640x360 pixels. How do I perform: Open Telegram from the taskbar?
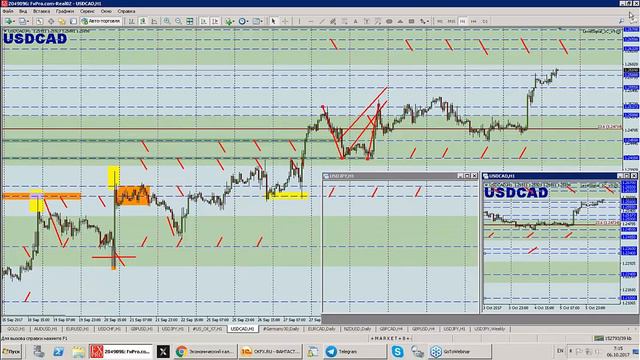355,351
